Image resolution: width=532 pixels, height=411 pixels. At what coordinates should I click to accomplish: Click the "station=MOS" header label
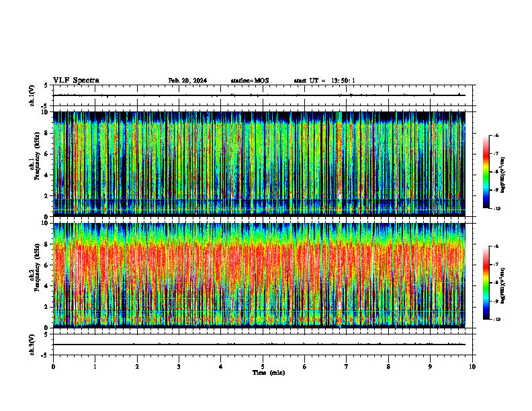click(250, 81)
